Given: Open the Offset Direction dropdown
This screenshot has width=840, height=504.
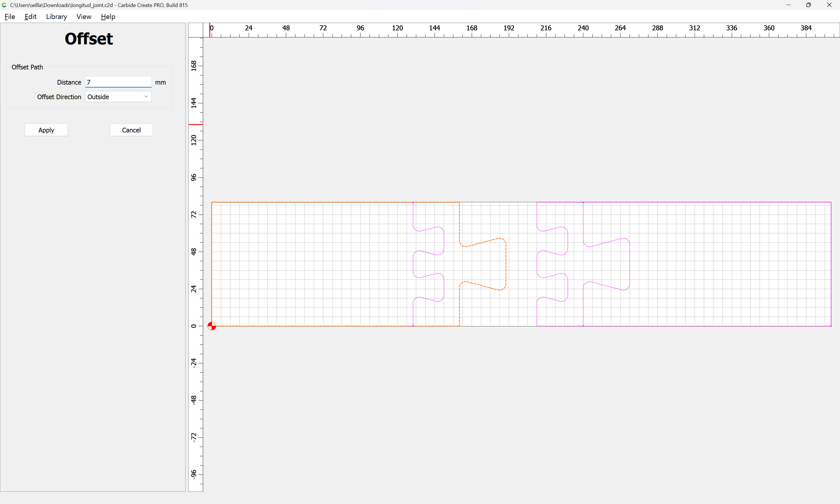Looking at the screenshot, I should click(118, 97).
